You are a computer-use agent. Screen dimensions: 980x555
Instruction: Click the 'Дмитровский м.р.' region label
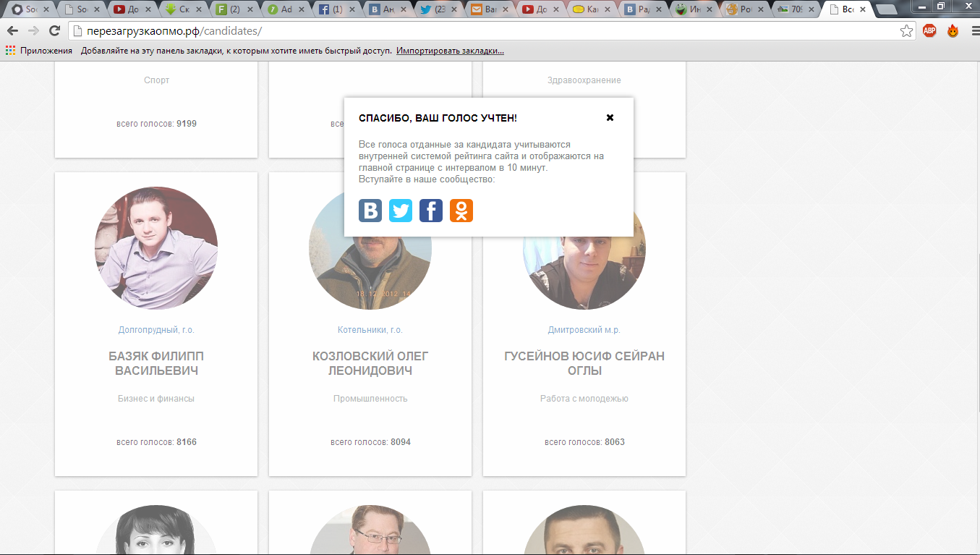coord(584,330)
